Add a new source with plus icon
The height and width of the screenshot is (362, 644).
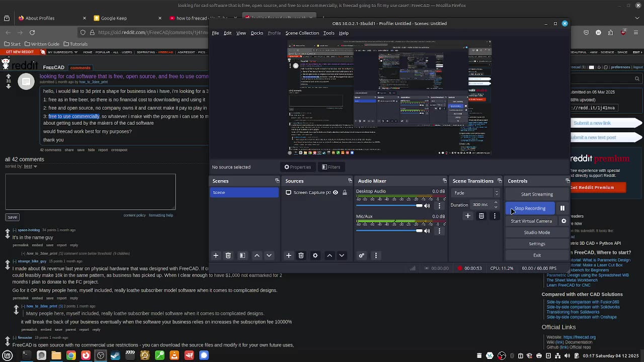pyautogui.click(x=289, y=255)
